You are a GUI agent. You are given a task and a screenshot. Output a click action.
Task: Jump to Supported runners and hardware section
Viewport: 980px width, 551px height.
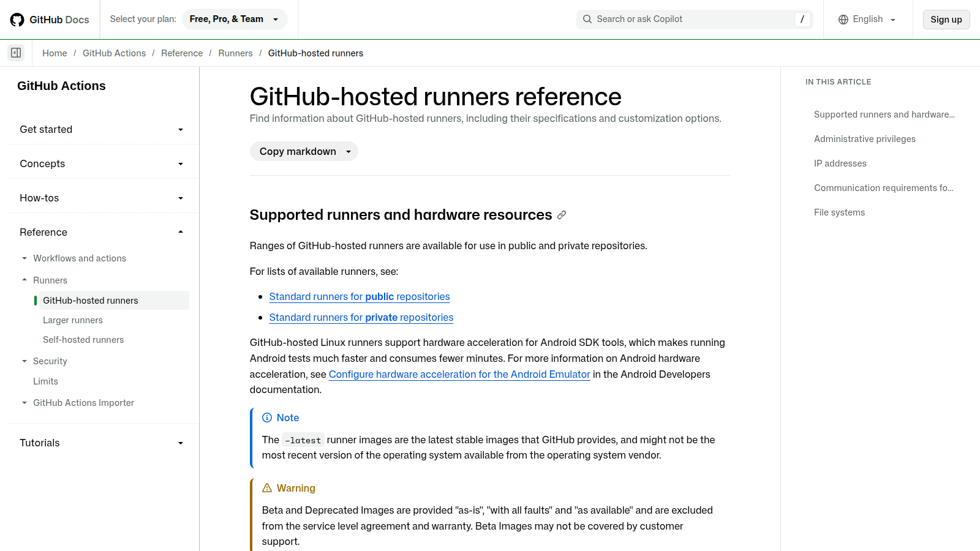(884, 114)
